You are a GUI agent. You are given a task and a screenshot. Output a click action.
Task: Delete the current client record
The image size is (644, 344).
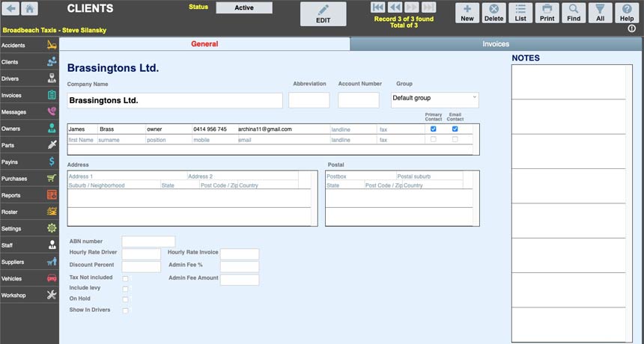[493, 13]
